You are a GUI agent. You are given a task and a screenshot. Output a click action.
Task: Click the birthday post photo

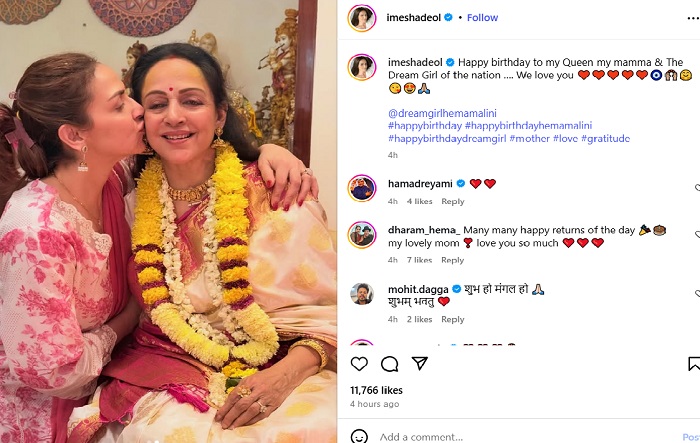click(x=168, y=221)
